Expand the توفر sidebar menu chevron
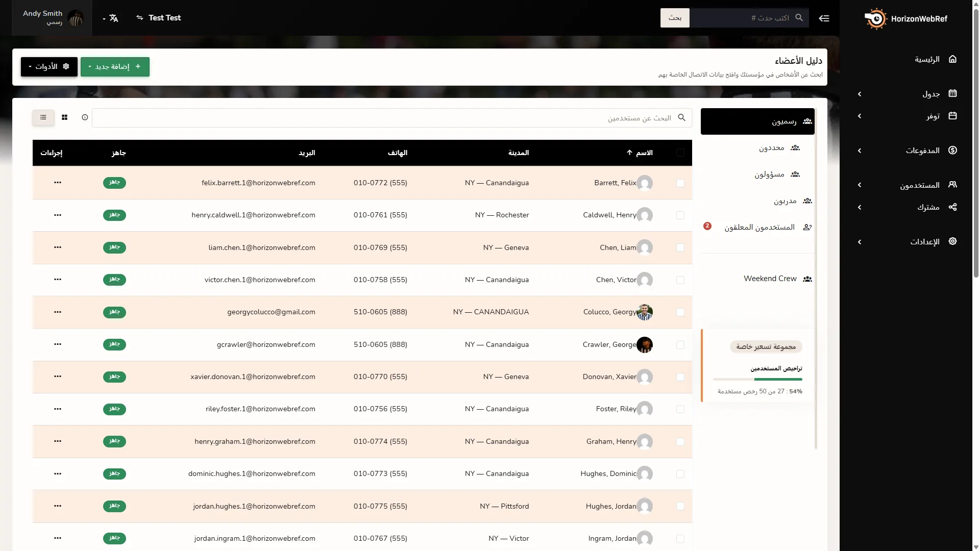The width and height of the screenshot is (980, 551). [x=860, y=116]
